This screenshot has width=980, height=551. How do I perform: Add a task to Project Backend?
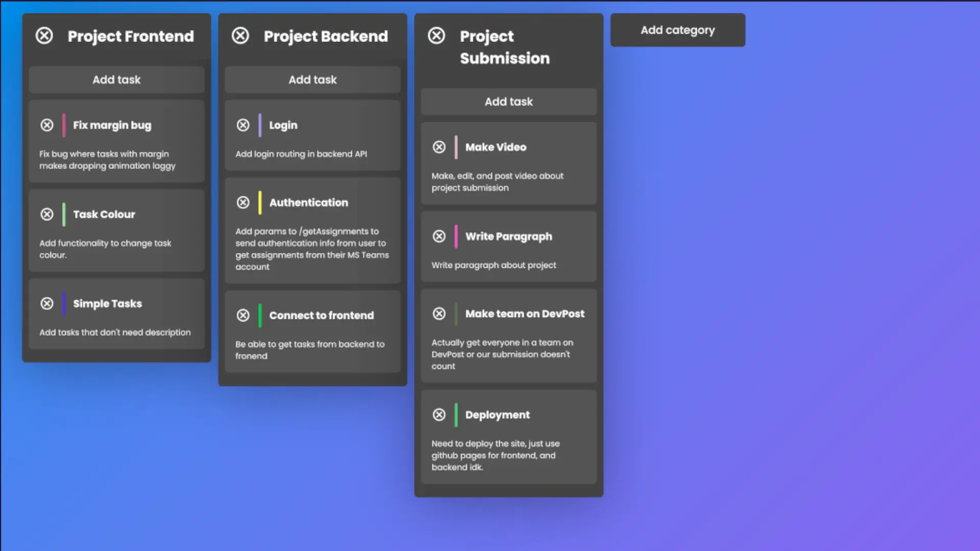(312, 80)
